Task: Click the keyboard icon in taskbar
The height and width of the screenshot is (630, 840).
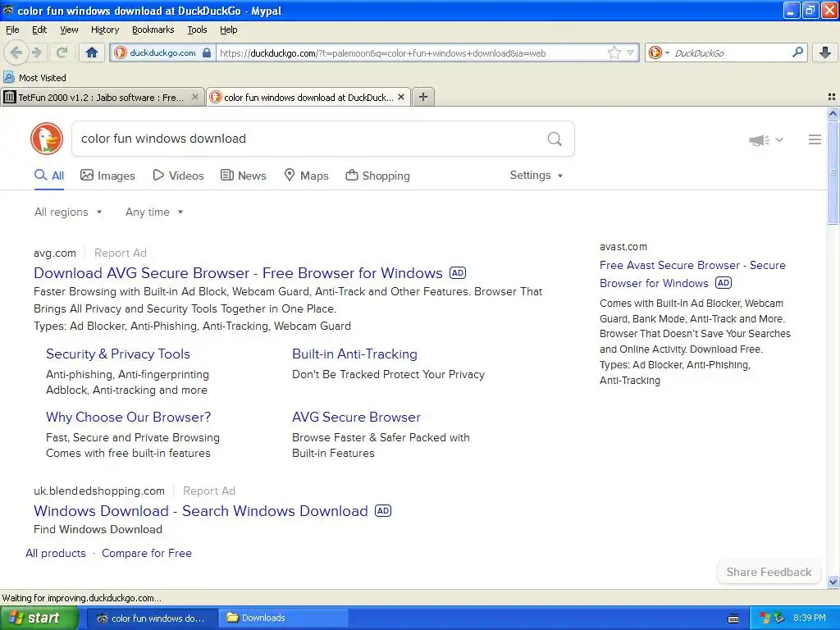Action: [733, 619]
